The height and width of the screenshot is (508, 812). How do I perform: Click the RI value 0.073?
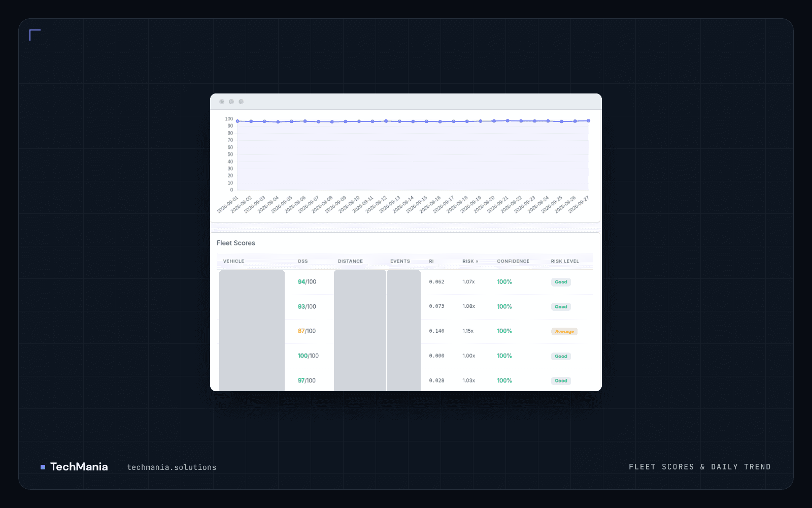(436, 307)
